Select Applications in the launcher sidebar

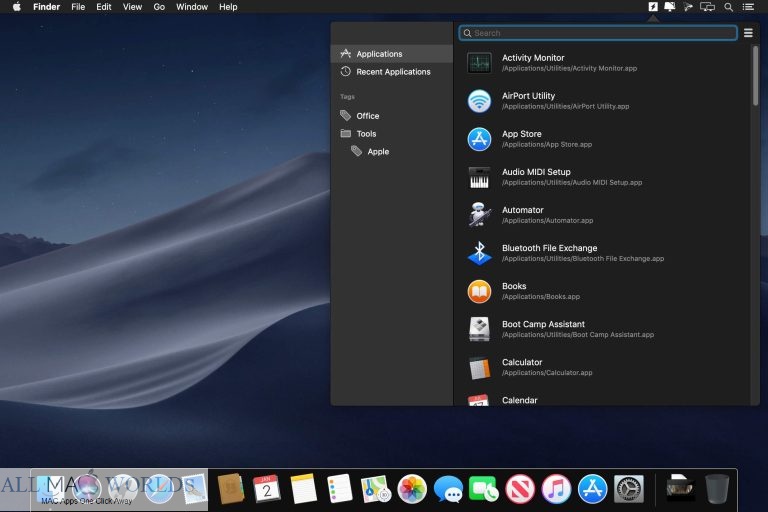click(391, 54)
